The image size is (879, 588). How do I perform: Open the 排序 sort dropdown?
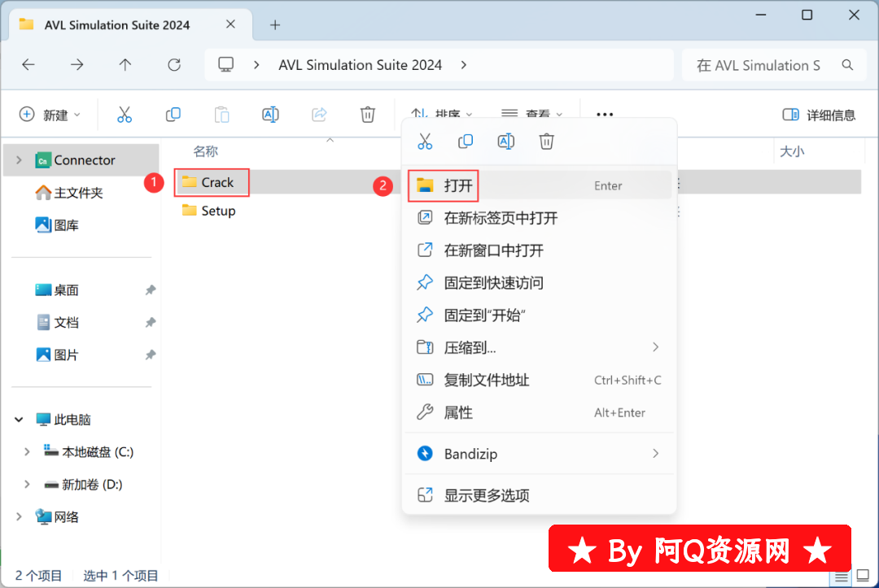pos(442,114)
